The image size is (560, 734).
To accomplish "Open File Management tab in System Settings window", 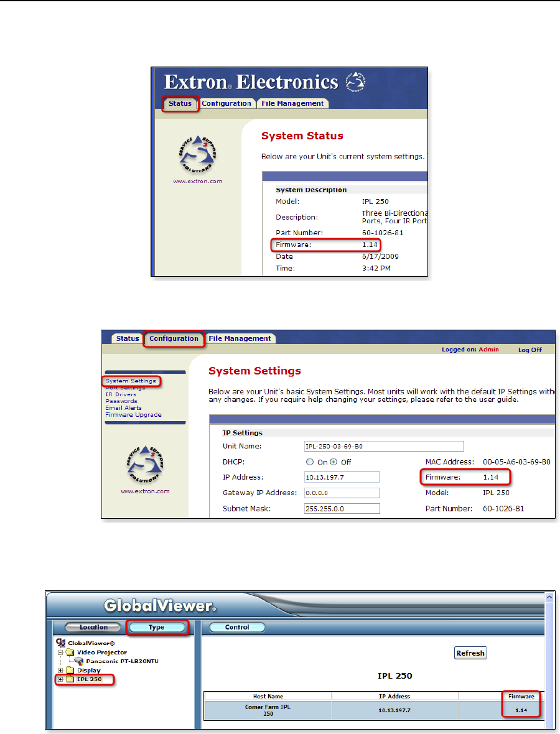I will point(240,338).
